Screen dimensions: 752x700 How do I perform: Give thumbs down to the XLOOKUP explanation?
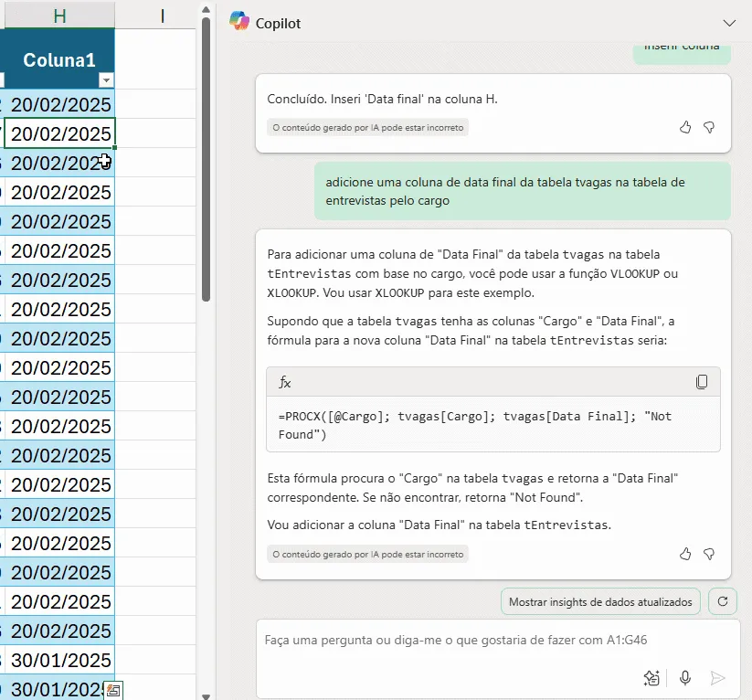pos(709,554)
